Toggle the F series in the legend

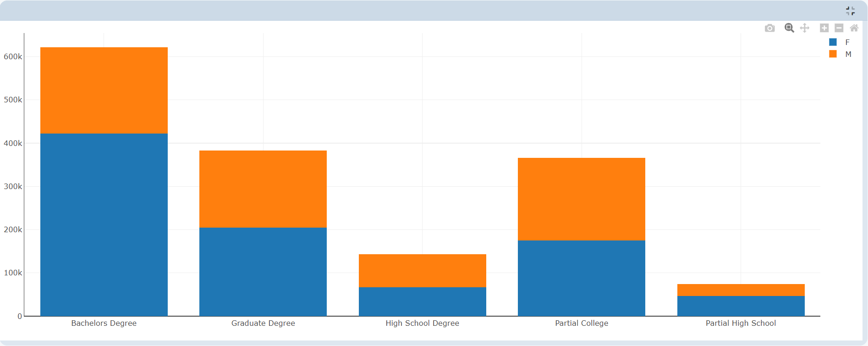pyautogui.click(x=847, y=42)
